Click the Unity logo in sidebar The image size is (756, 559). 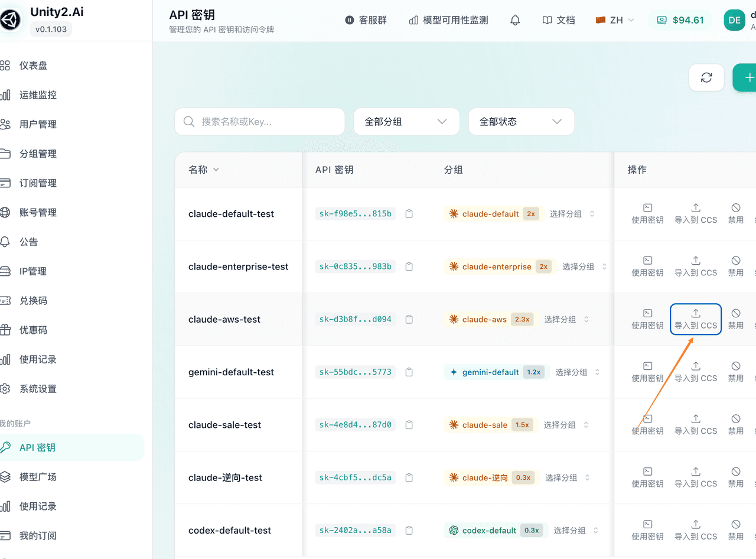pos(10,20)
